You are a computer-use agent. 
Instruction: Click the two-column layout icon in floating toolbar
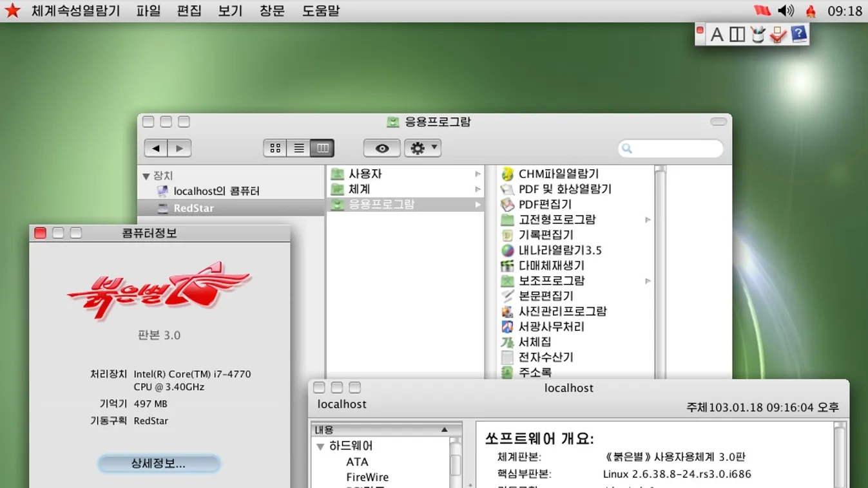point(737,35)
